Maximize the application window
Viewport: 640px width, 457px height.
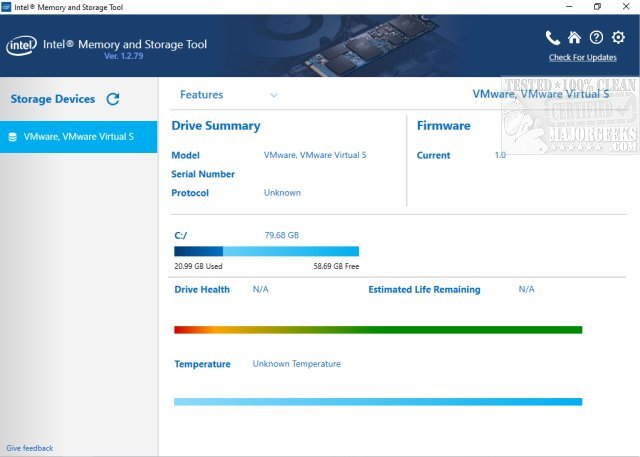click(597, 7)
